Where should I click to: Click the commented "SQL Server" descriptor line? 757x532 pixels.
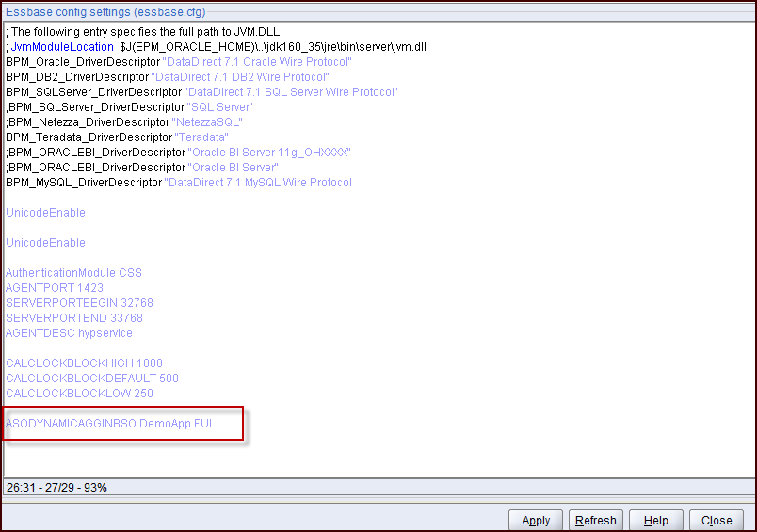point(129,107)
